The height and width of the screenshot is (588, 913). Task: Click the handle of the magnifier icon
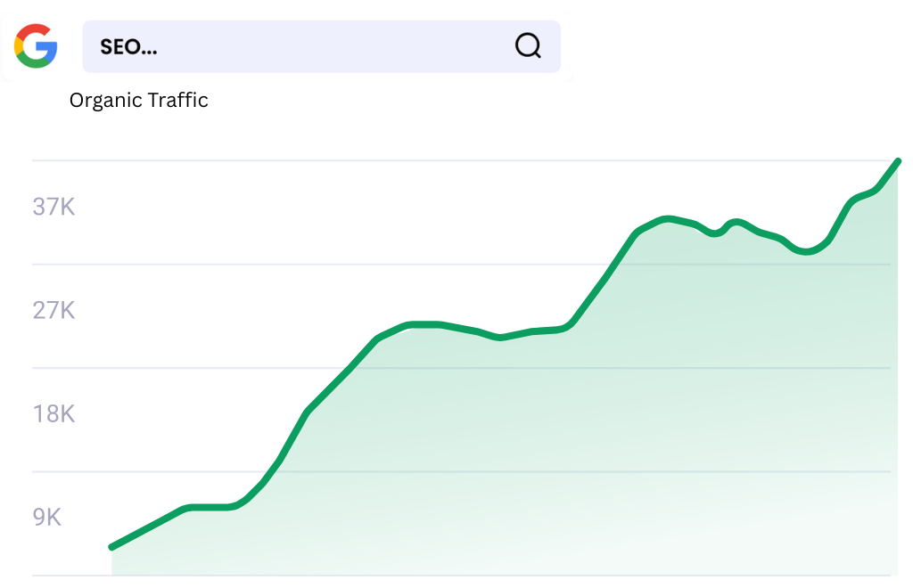coord(536,55)
